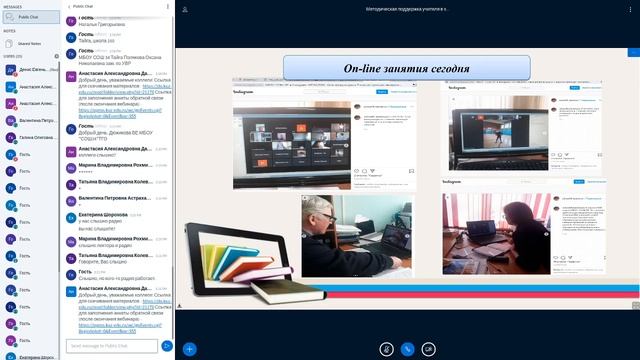Select Анастасия Алекс... with the purple avatar
This screenshot has height=360, width=640.
click(31, 104)
